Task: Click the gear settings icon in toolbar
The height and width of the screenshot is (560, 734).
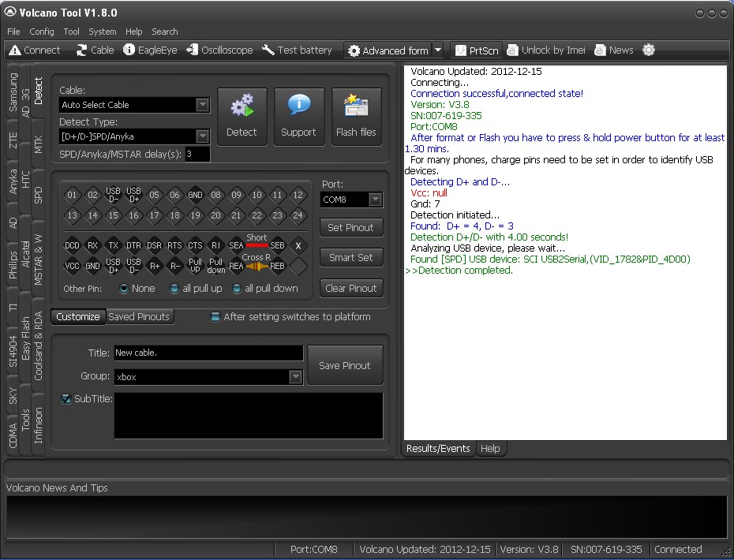Action: [x=648, y=50]
